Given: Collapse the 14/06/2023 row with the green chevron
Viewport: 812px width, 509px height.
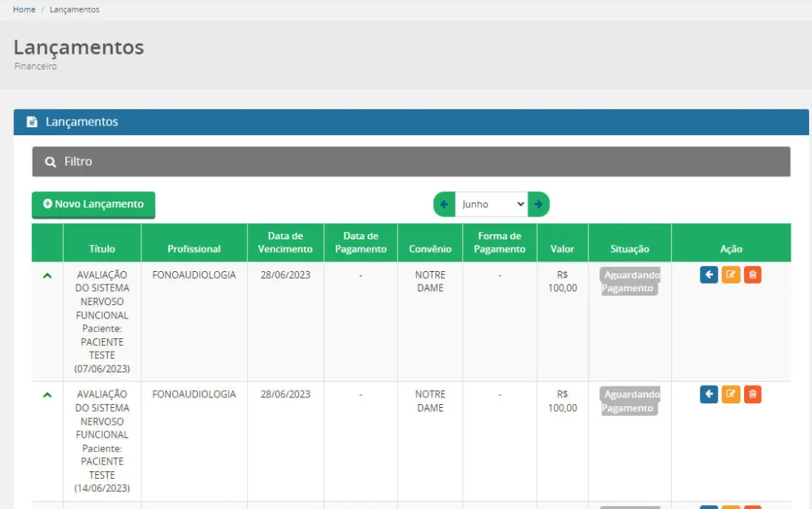Looking at the screenshot, I should click(x=47, y=395).
